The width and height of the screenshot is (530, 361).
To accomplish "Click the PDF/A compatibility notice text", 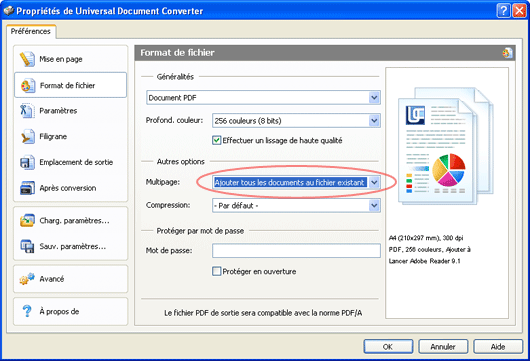I will click(263, 313).
